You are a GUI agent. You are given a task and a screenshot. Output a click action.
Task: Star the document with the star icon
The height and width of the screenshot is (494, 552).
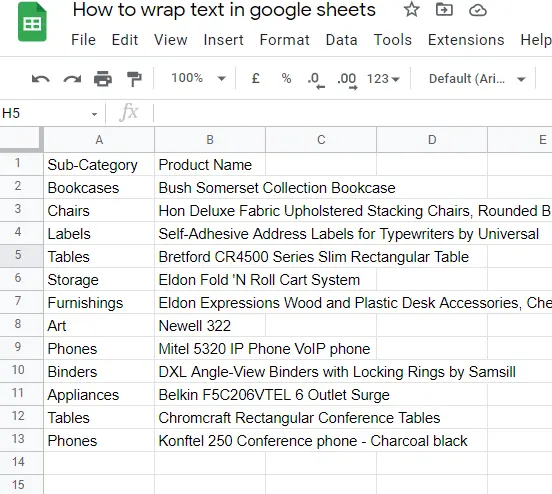pos(411,10)
